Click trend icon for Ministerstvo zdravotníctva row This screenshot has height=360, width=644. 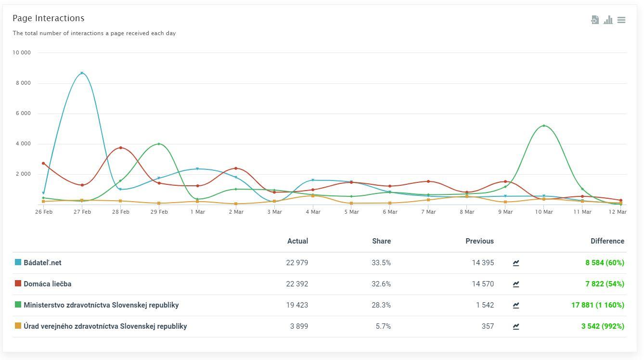click(x=516, y=305)
